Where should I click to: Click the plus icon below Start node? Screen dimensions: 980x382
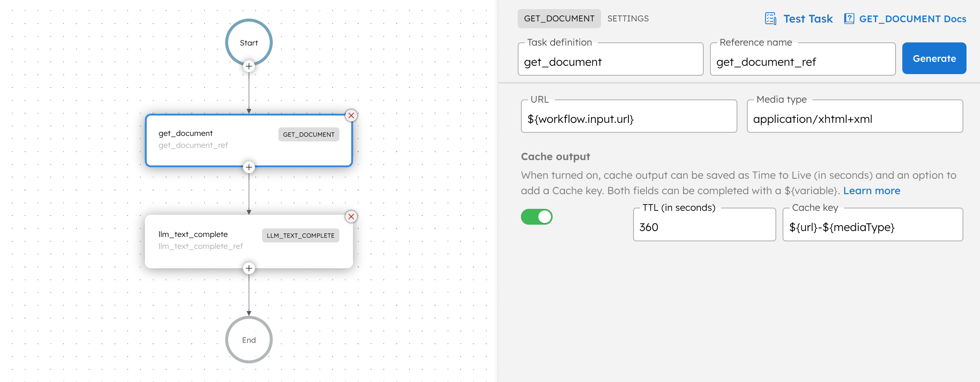pos(249,66)
